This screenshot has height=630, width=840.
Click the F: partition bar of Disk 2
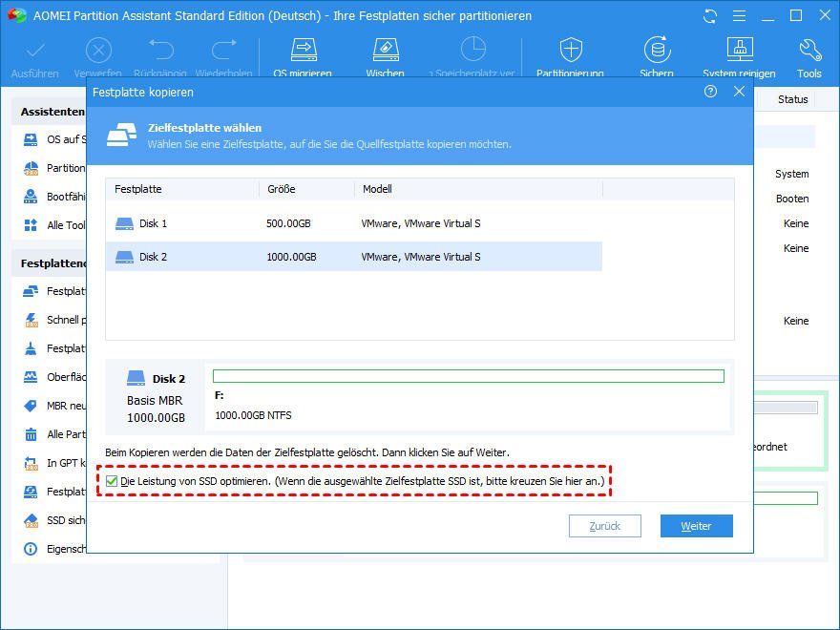(x=469, y=376)
